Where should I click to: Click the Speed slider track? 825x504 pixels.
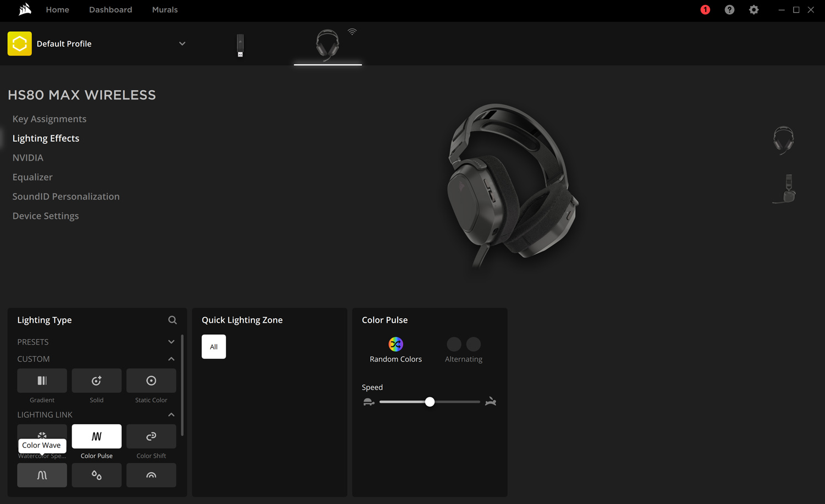point(430,402)
